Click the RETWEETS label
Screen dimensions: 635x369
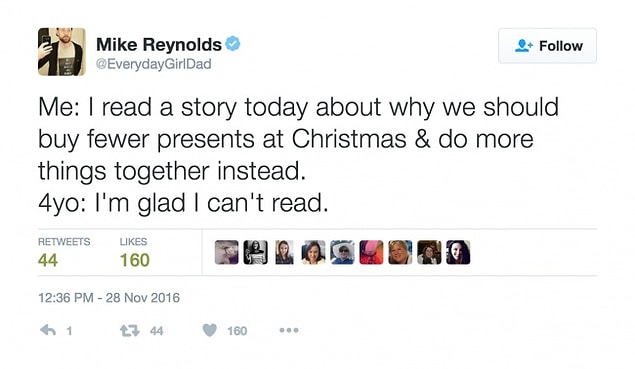tap(64, 242)
